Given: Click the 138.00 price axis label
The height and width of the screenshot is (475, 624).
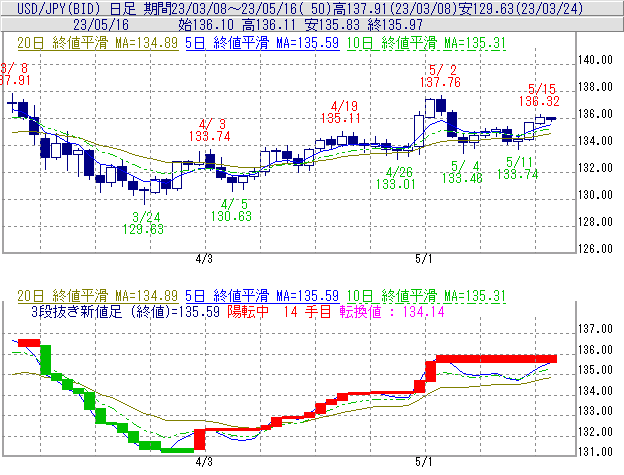Looking at the screenshot, I should [595, 87].
